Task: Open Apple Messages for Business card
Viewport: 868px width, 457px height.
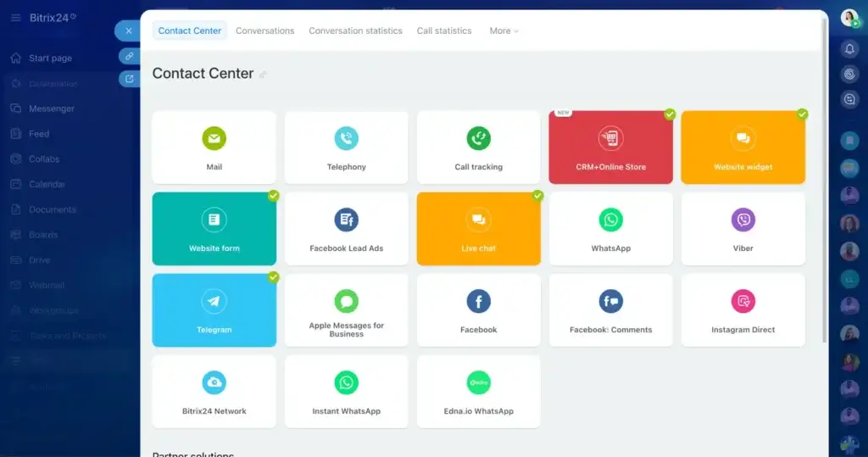Action: click(x=346, y=310)
